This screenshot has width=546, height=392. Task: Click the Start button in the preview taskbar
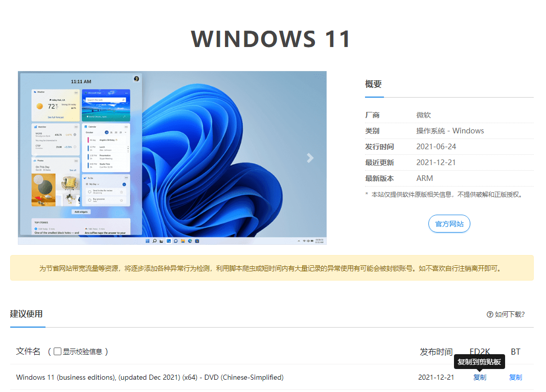(148, 241)
